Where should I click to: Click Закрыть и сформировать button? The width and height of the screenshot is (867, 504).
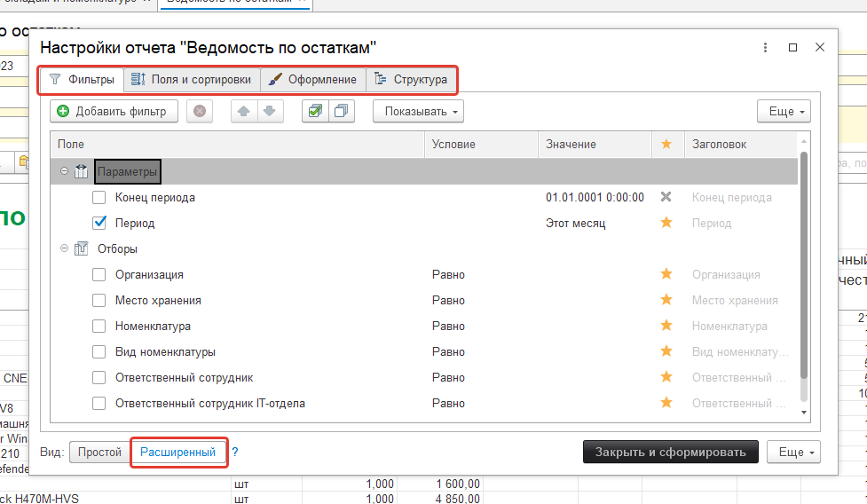click(x=671, y=452)
